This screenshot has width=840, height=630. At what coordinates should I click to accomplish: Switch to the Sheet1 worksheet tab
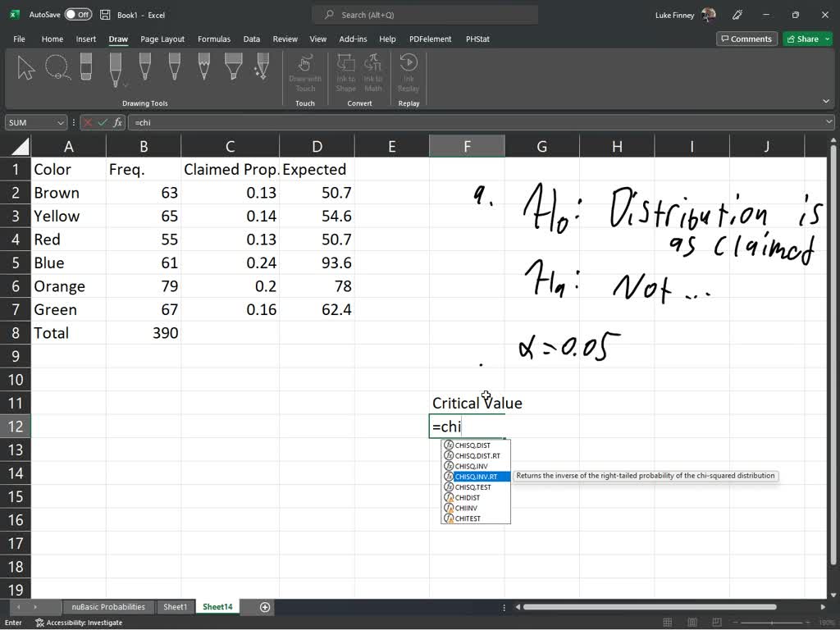(176, 607)
